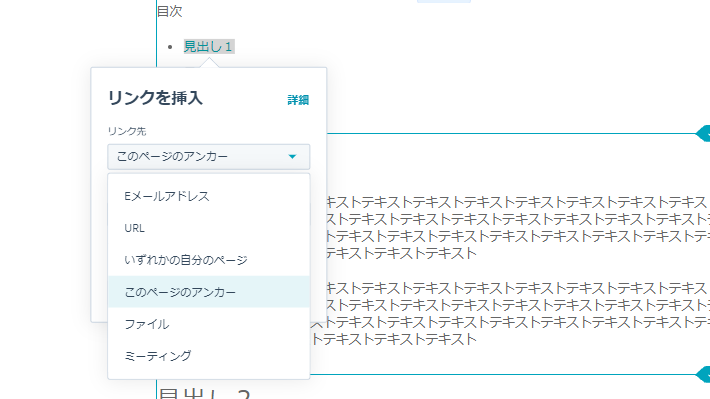Select いずれかの自分のページ option
Screen dimensions: 710x399
[208, 260]
